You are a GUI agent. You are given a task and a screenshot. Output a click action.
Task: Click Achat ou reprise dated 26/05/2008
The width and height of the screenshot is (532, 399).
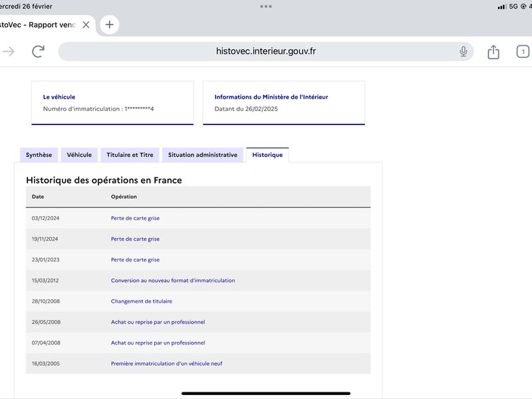pos(158,322)
